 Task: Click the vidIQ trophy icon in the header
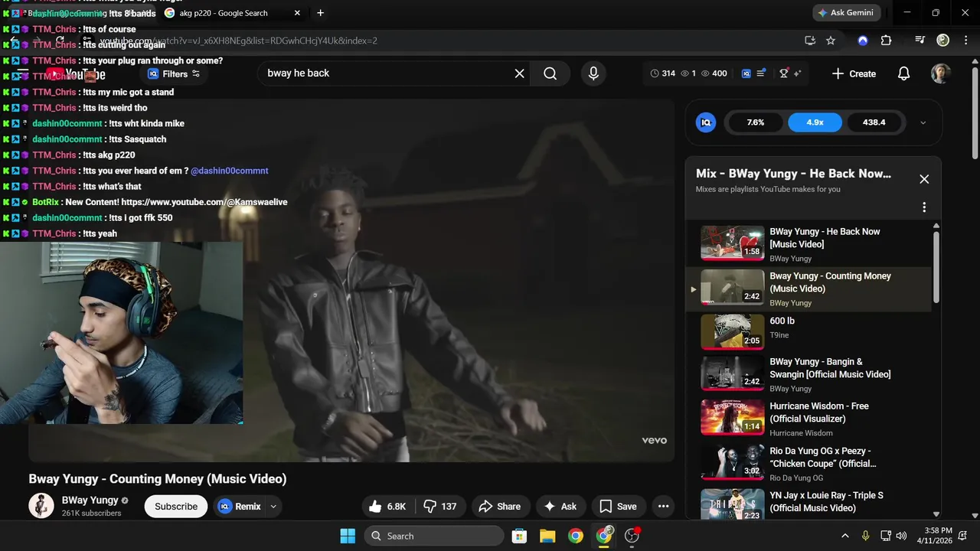click(784, 73)
